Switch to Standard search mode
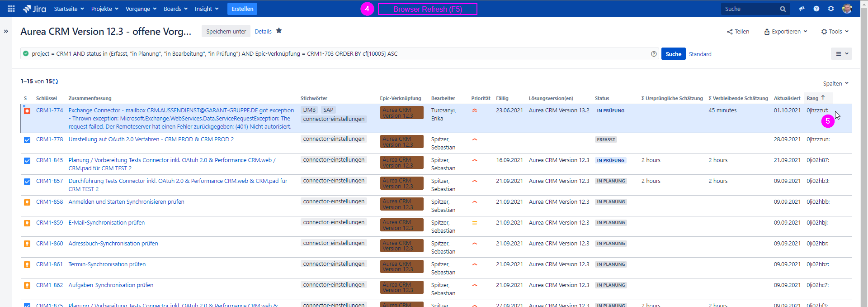The width and height of the screenshot is (868, 307). (700, 54)
